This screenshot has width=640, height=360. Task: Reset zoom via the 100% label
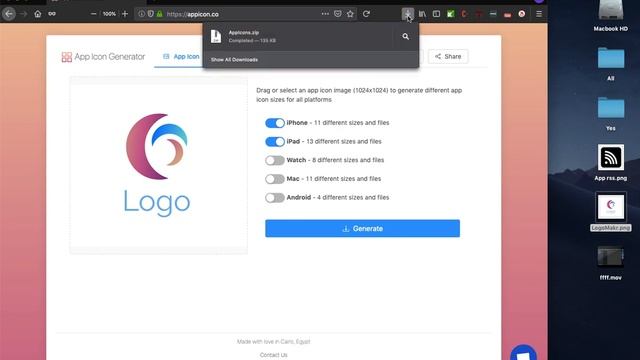tap(109, 14)
